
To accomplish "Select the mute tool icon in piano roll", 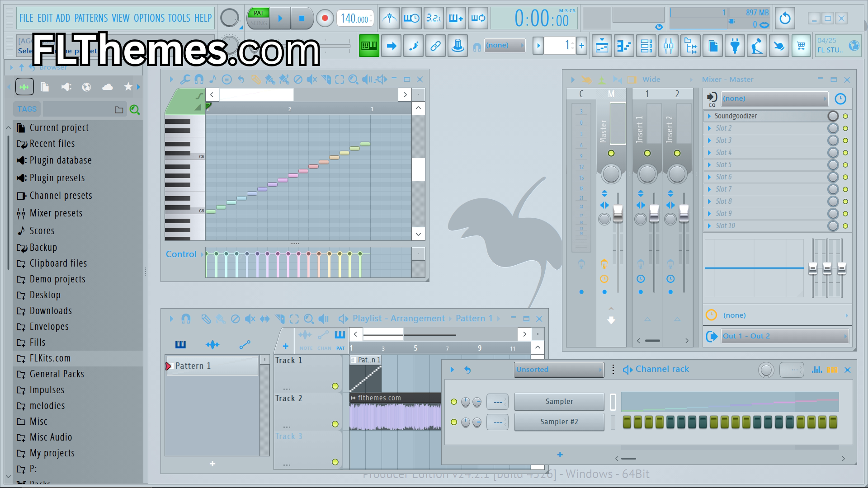I will click(x=311, y=80).
